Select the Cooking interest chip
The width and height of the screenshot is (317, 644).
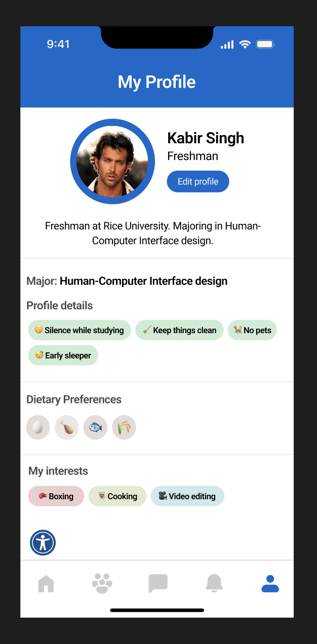[x=117, y=496]
